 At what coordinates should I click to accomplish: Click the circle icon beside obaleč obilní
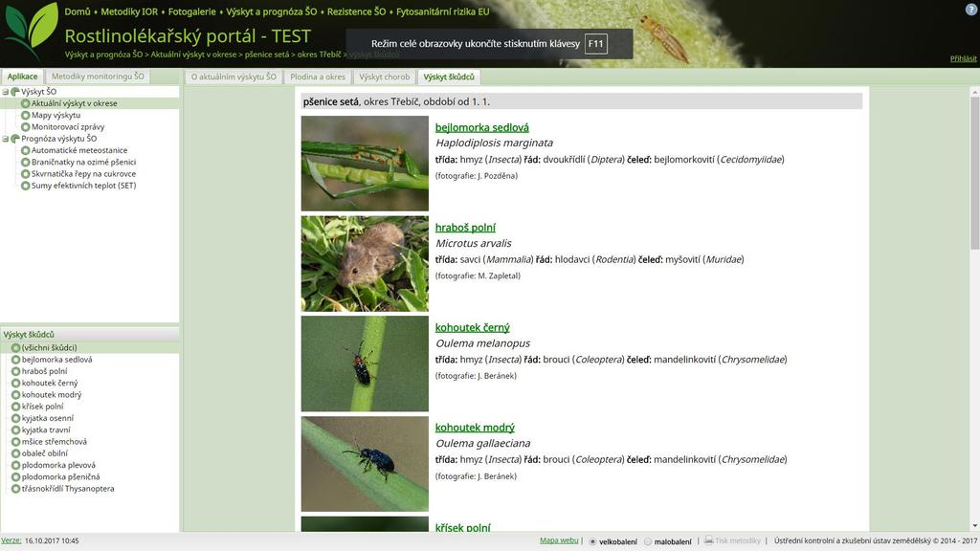(15, 452)
